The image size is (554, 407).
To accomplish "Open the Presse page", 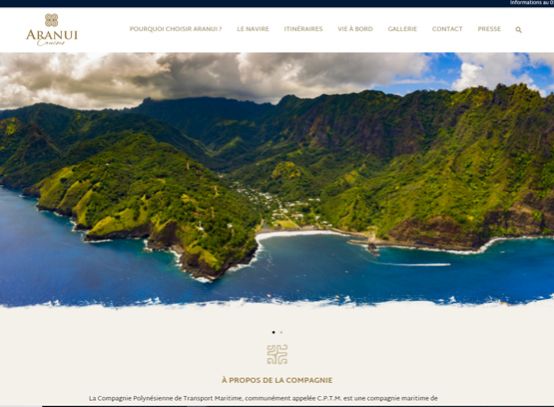I will click(489, 29).
